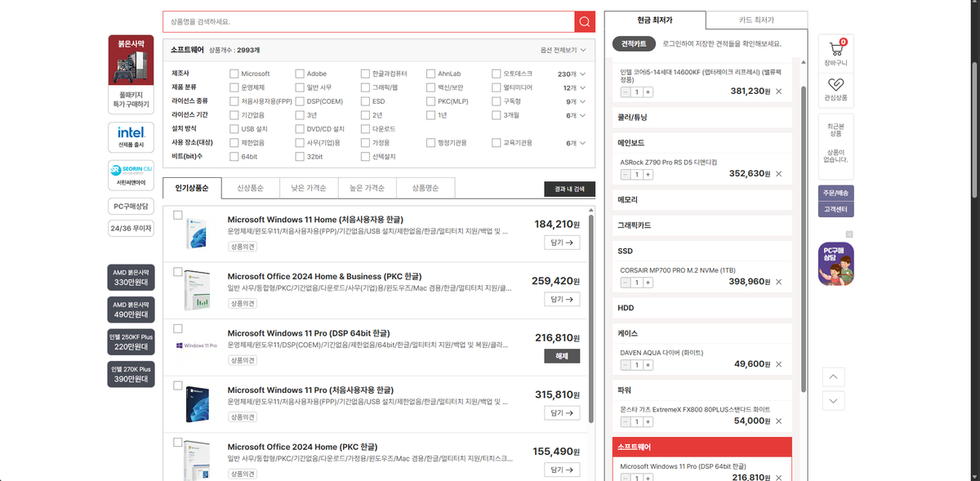Open the intel 신제품 출시 banner
The image size is (980, 481).
point(131,136)
